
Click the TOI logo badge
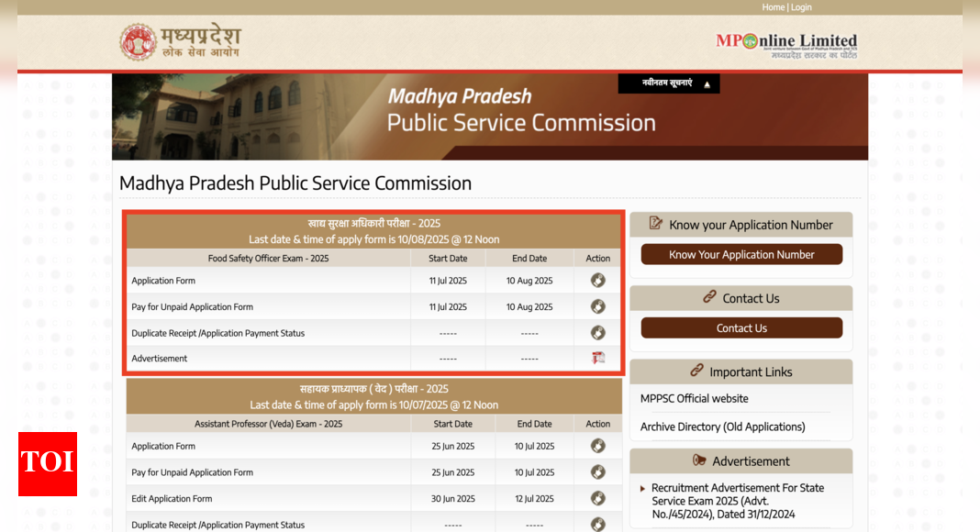(48, 463)
